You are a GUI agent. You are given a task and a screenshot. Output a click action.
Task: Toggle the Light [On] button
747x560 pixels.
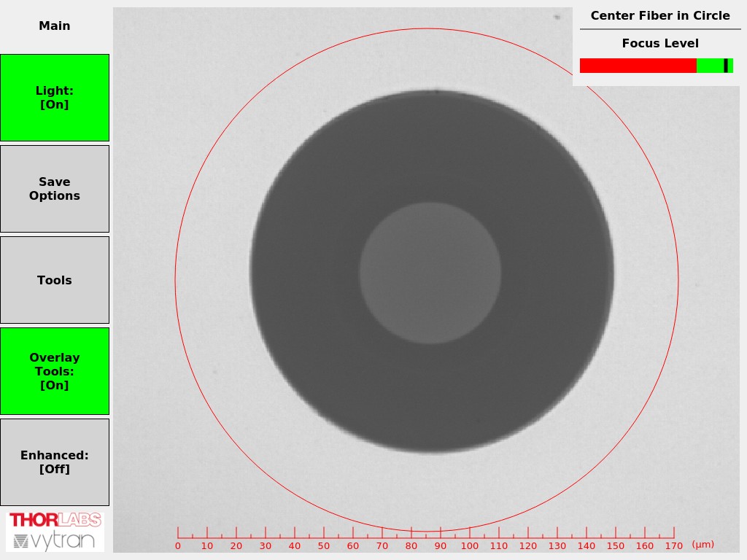point(55,98)
